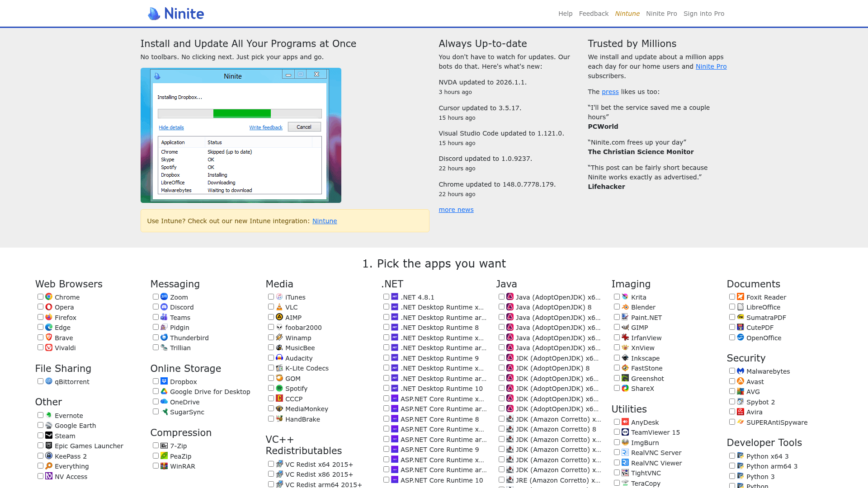Click the Opera icon

49,307
